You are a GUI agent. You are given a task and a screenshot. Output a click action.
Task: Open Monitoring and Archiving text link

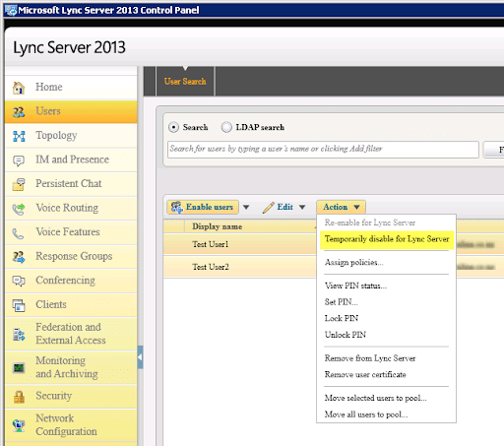[67, 367]
